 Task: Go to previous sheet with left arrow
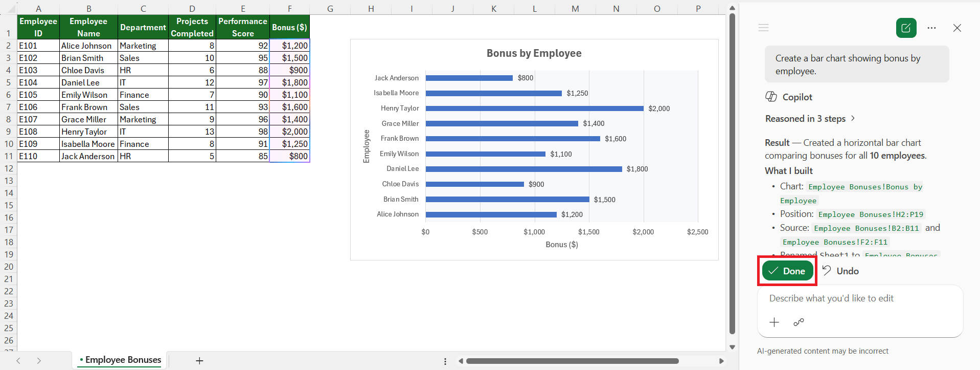pos(18,361)
